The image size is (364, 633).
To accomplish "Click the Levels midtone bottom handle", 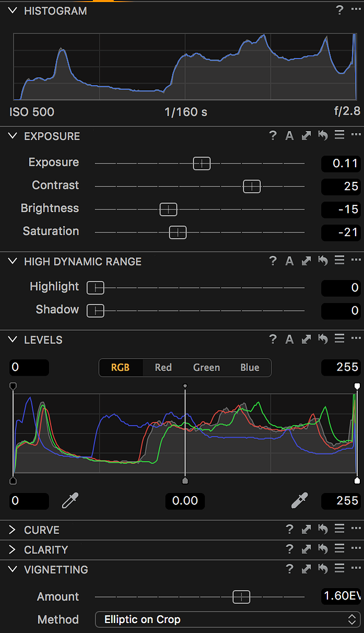I will click(x=185, y=480).
